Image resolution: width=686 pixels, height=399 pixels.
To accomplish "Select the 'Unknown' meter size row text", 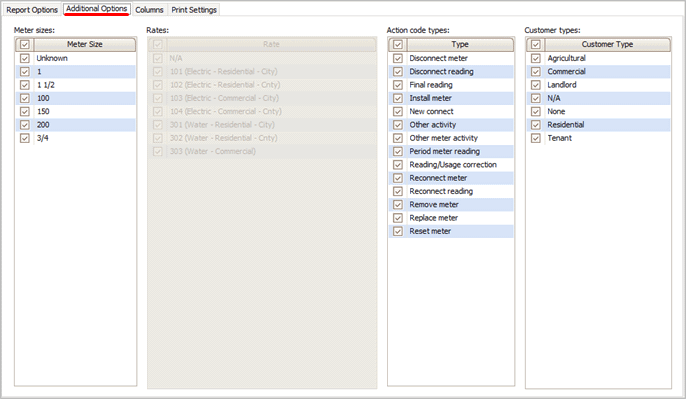I will 52,58.
